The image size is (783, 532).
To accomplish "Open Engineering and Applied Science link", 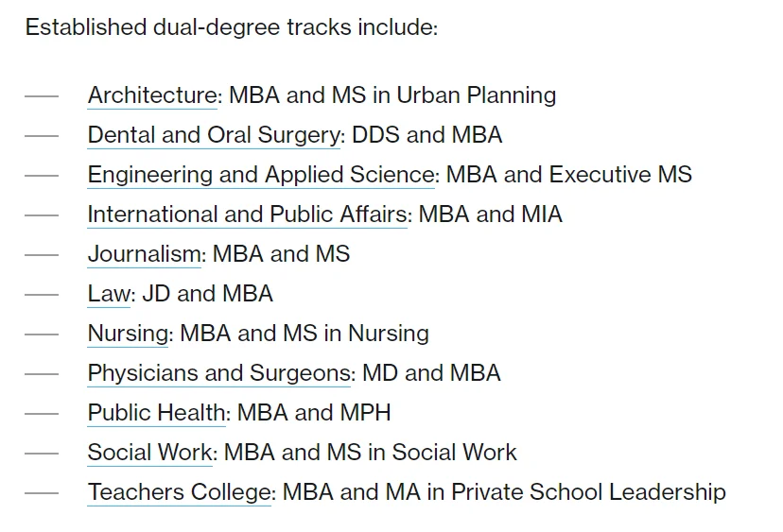I will (261, 175).
